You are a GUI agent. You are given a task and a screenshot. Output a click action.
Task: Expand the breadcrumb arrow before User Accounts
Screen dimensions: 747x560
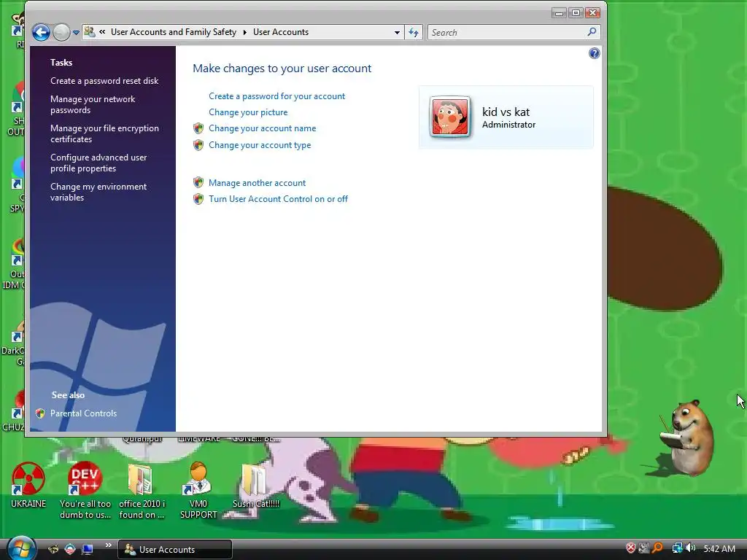pos(245,32)
